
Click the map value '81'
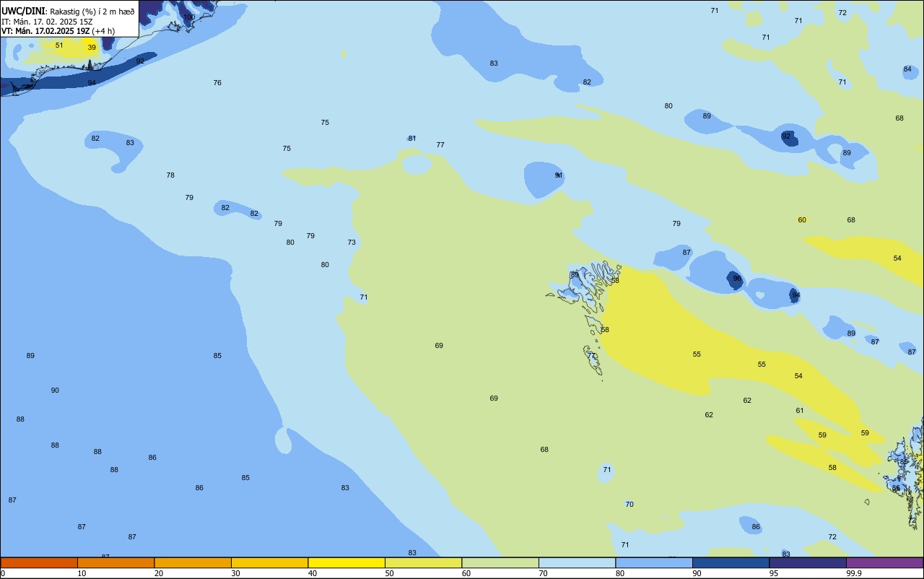pyautogui.click(x=412, y=139)
